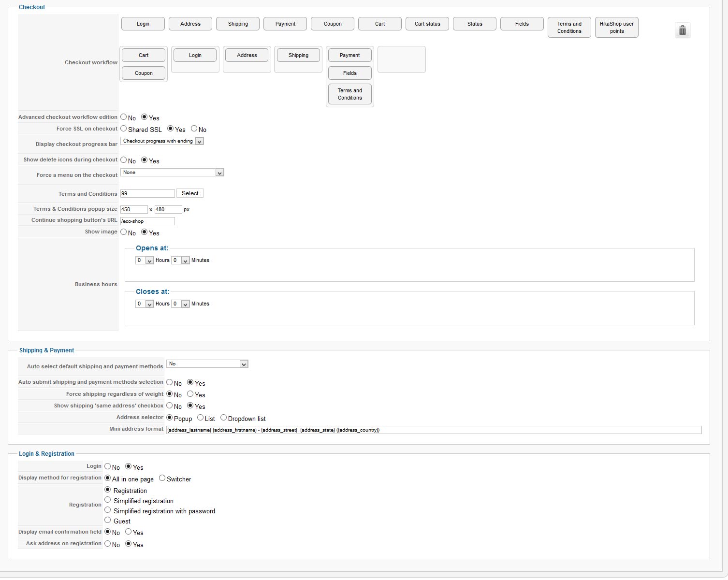Screen dimensions: 728x580
Task: Click the trash bin icon for workflow blocks
Action: pos(682,30)
